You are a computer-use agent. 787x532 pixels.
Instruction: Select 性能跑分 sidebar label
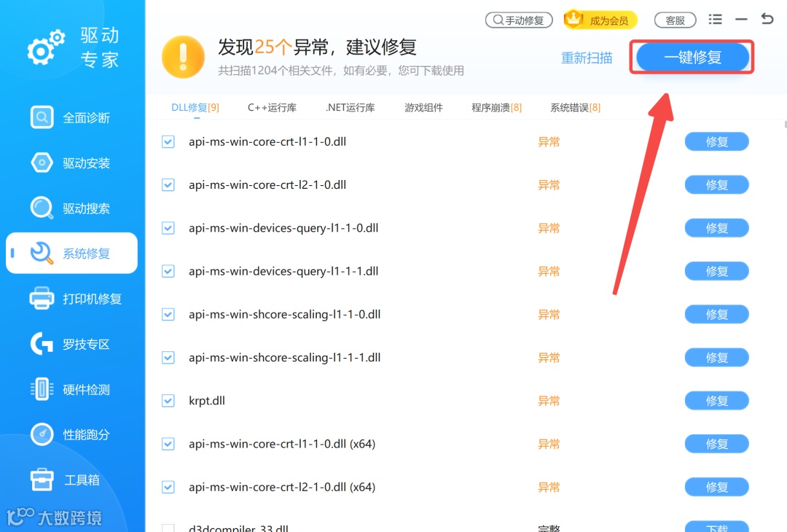(86, 434)
